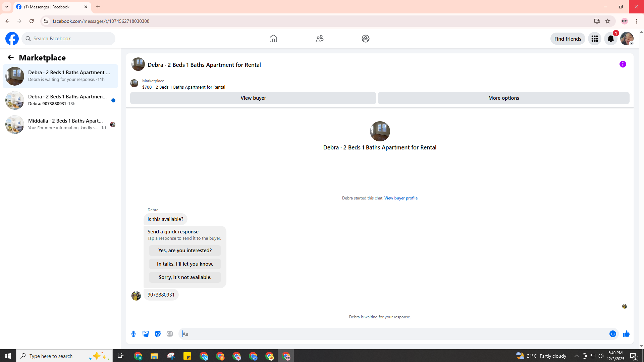Click the chat header listing avatar
The width and height of the screenshot is (644, 362).
(138, 64)
